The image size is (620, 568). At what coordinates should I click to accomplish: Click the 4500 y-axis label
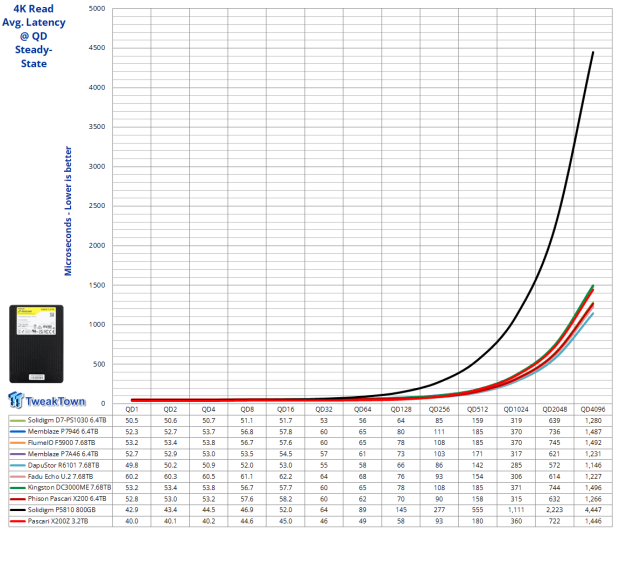point(97,48)
